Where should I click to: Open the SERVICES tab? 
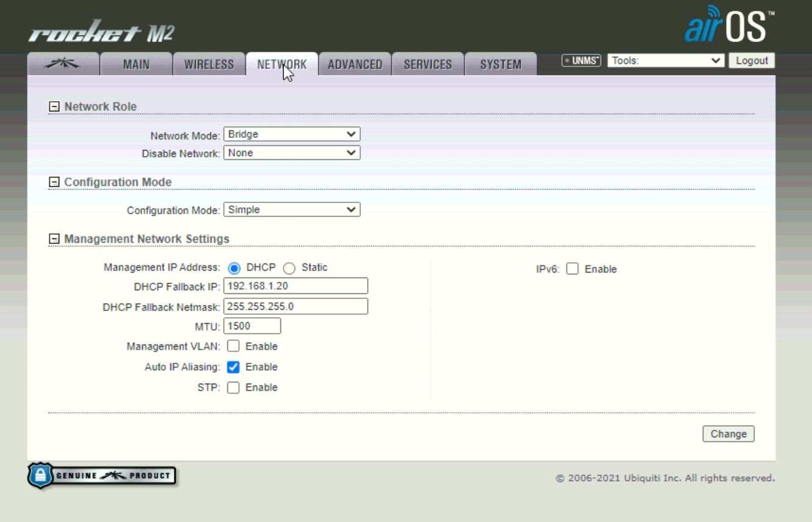point(428,64)
